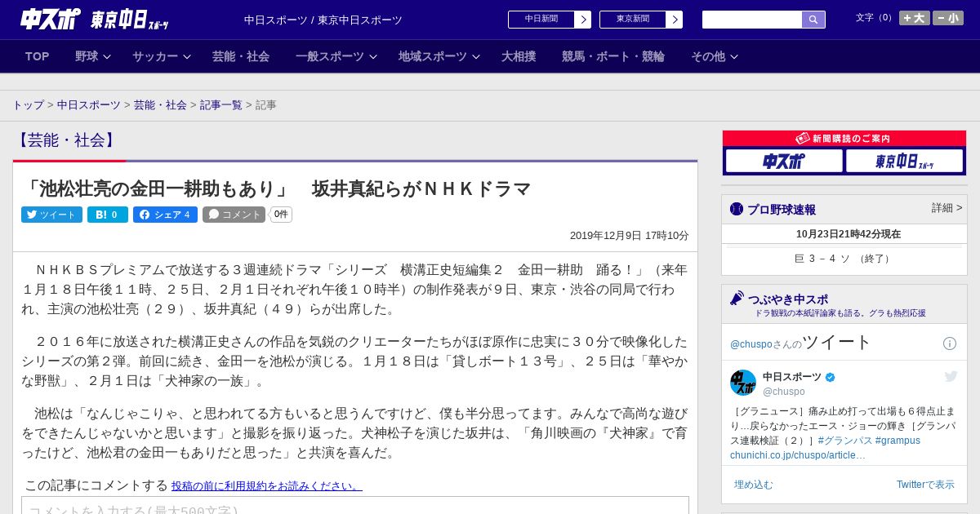980x514 pixels.
Task: Click the 0件 comment count
Action: (281, 215)
